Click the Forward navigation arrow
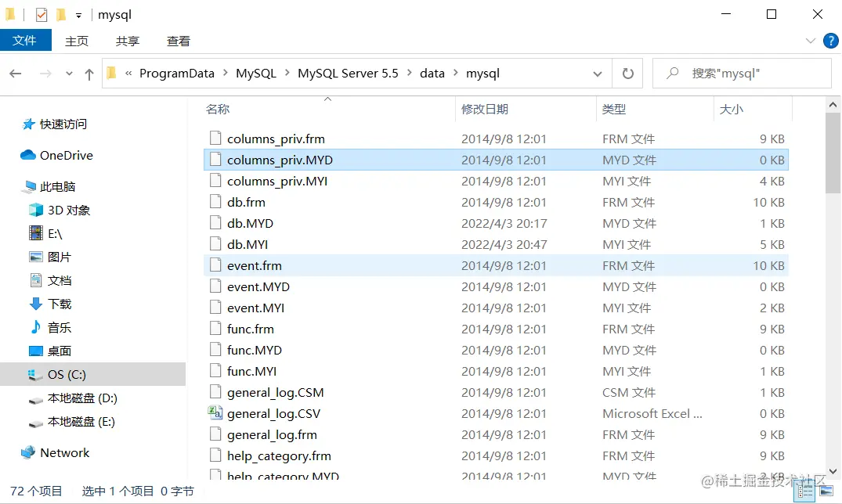 coord(45,74)
